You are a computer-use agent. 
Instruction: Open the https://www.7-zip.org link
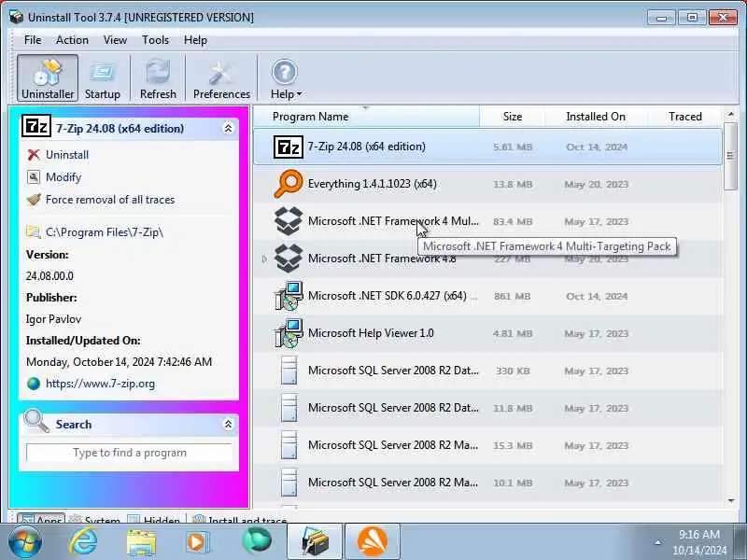click(x=100, y=384)
